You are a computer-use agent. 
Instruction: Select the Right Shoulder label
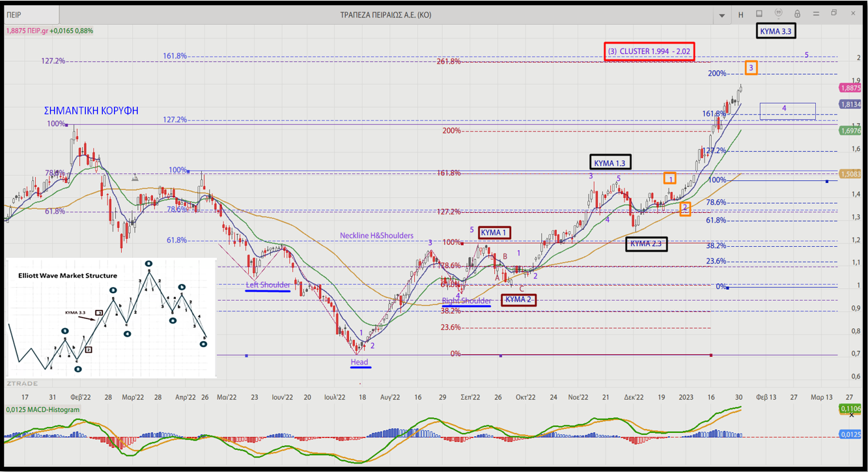pyautogui.click(x=467, y=301)
